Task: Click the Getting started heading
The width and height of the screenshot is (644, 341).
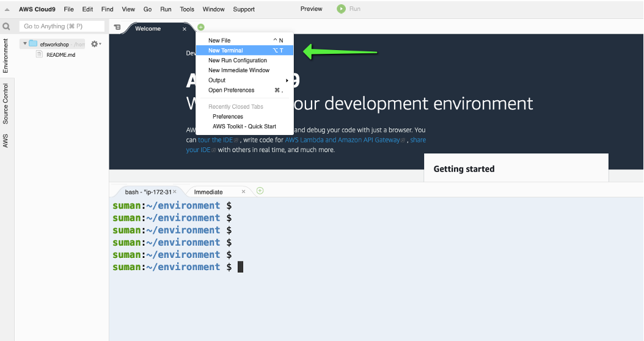Action: pos(464,169)
